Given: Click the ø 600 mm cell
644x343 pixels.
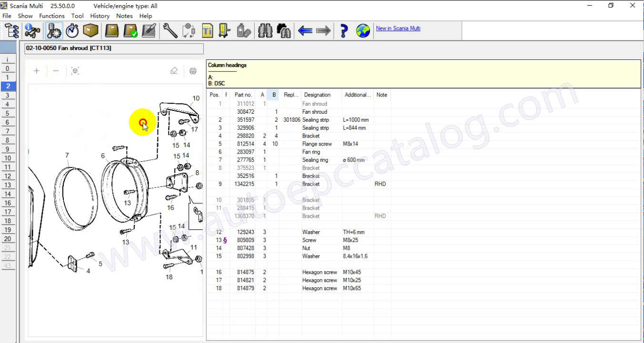Looking at the screenshot, I should 354,160.
